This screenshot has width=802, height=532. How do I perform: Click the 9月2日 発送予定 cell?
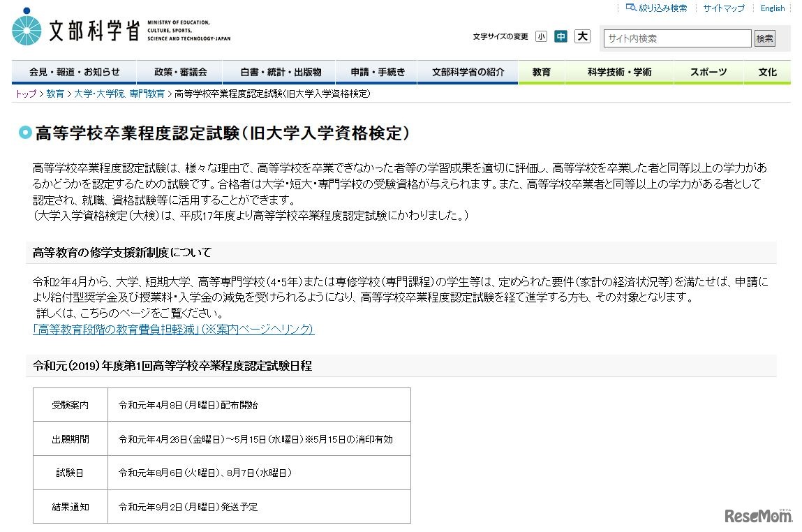(x=260, y=507)
